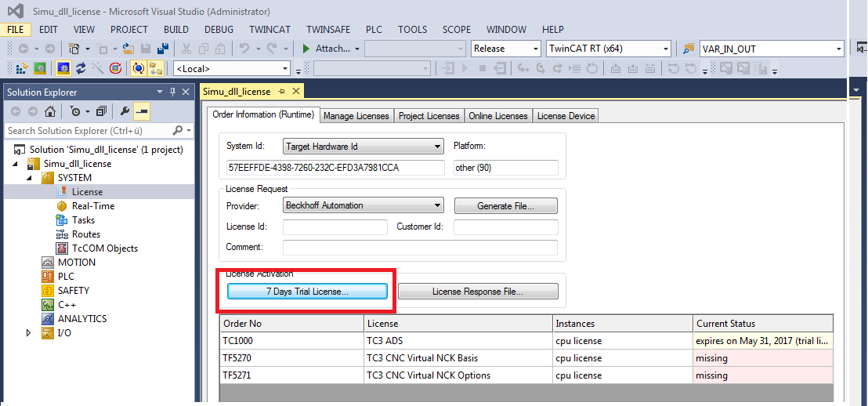868x406 pixels.
Task: Open the VAR_IN_OUT search combo box
Action: click(839, 49)
